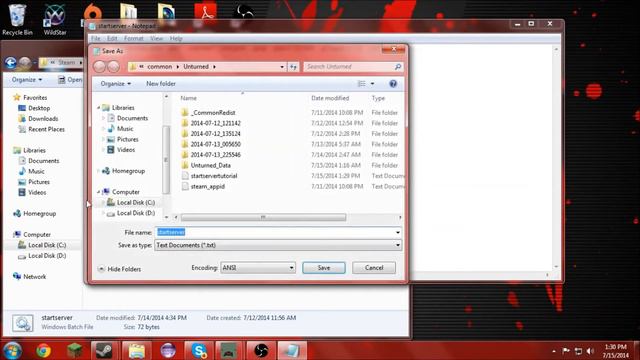Open the Minecraft block taskbar icon
Screen dimensions: 640x360
75,351
